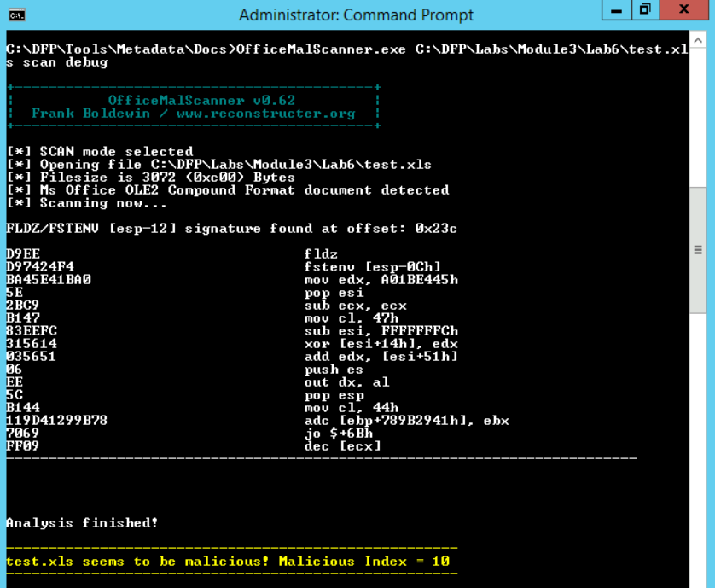715x588 pixels.
Task: Click the OfficeMalScanner v0.62 banner text
Action: click(201, 101)
